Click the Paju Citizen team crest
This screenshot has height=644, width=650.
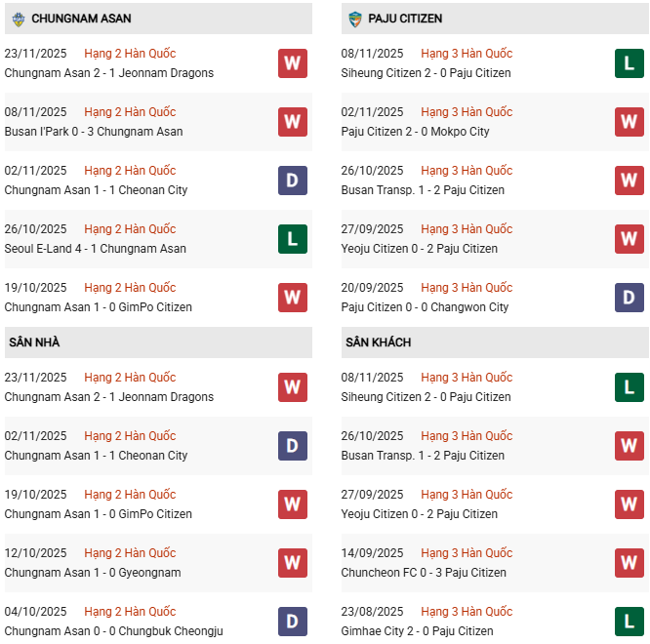point(355,19)
